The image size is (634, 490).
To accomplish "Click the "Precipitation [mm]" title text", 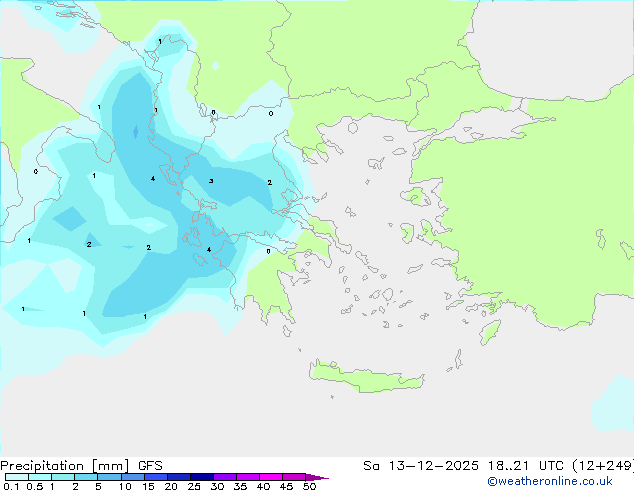I will [x=65, y=466].
